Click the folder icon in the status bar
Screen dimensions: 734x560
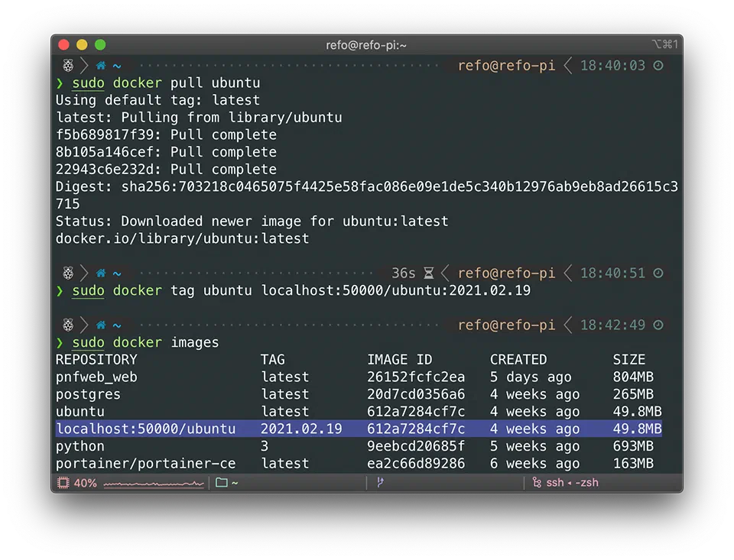[219, 482]
